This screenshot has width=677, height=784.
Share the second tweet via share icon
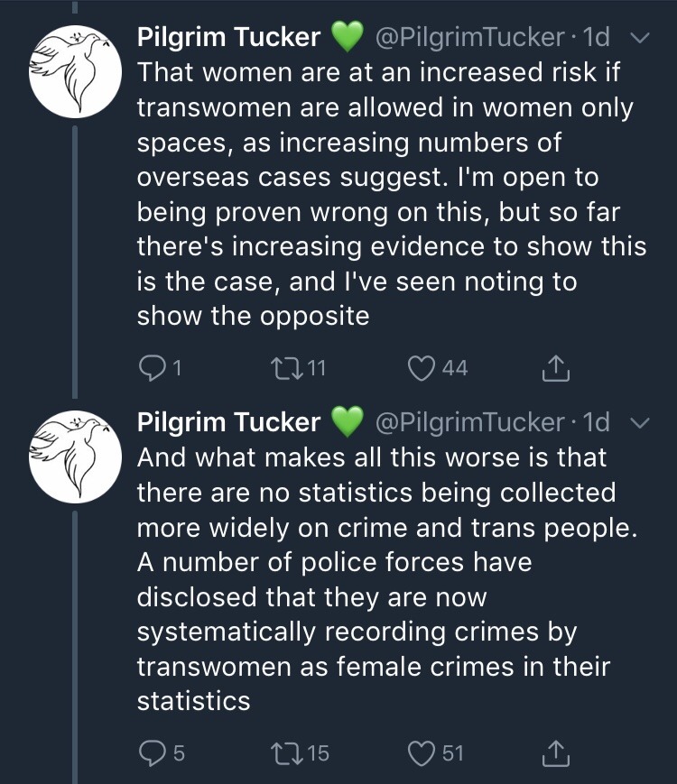pyautogui.click(x=556, y=752)
